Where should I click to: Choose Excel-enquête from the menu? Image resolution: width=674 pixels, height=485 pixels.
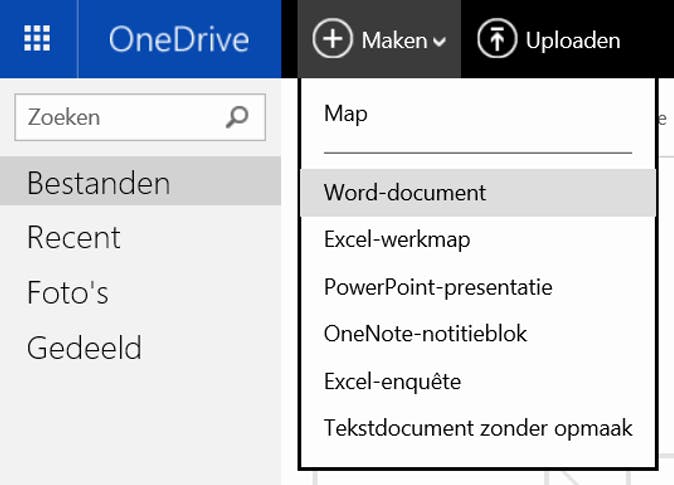coord(392,381)
